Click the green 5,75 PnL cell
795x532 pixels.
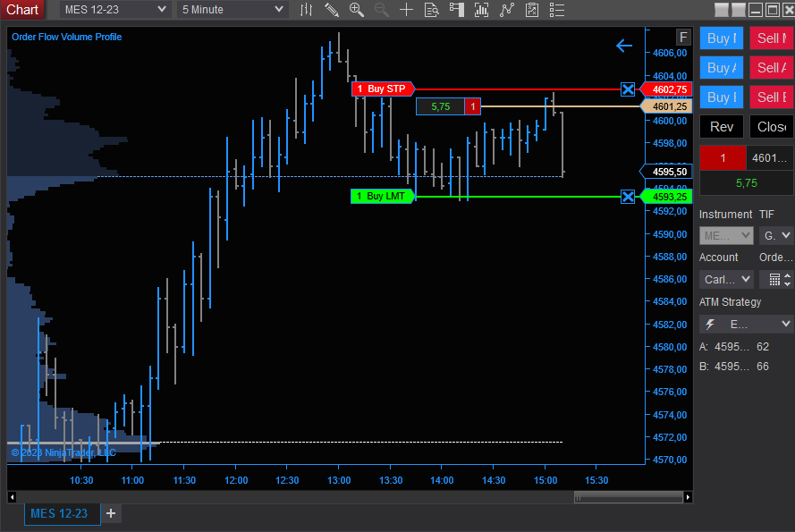tap(747, 183)
